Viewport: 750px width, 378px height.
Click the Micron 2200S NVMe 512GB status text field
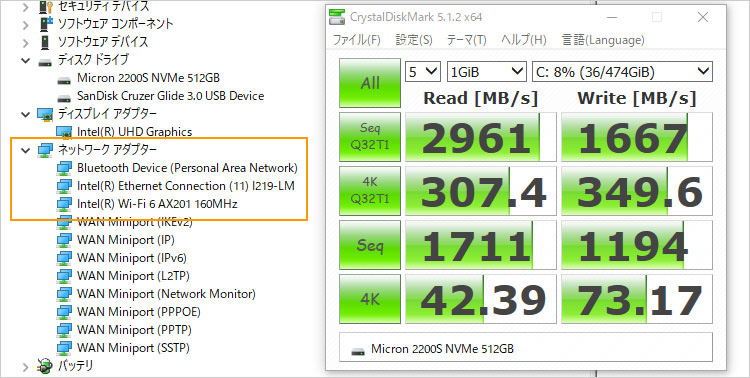[526, 347]
